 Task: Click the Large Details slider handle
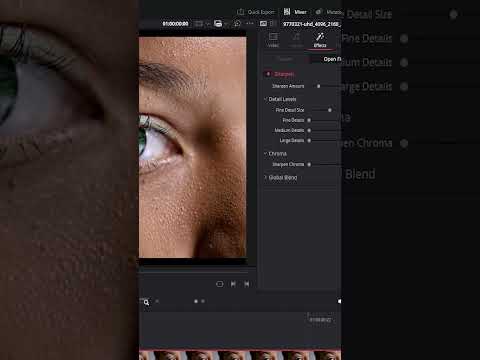click(309, 141)
